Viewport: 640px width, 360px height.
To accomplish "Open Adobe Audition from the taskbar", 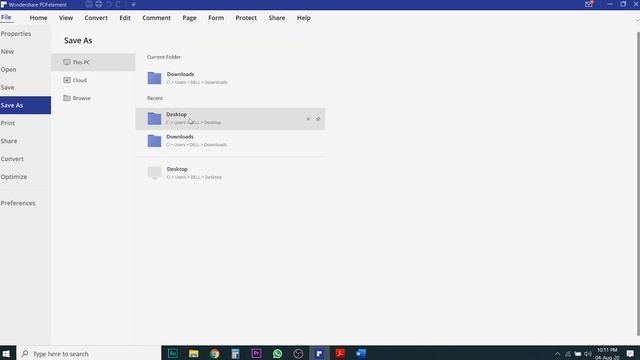I will point(173,353).
